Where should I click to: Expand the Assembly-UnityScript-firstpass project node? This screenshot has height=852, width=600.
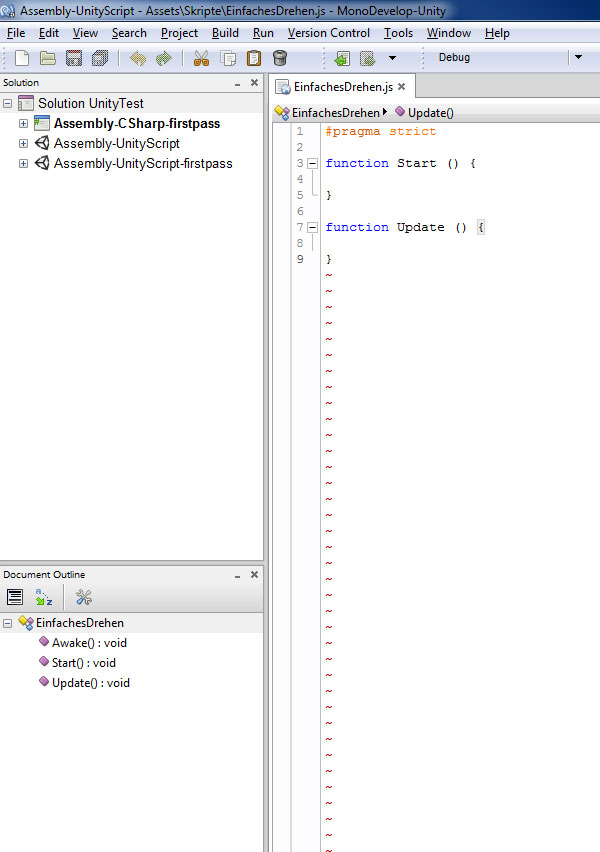pos(23,163)
